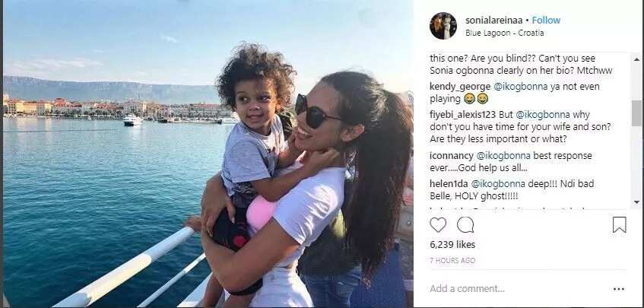Open helen1da's commenter profile

tap(449, 183)
